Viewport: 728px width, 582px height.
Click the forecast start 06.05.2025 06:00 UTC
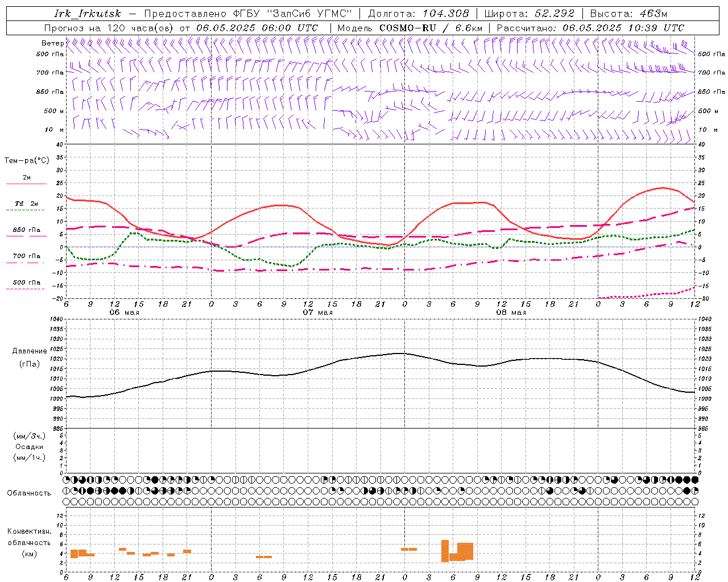tap(257, 28)
